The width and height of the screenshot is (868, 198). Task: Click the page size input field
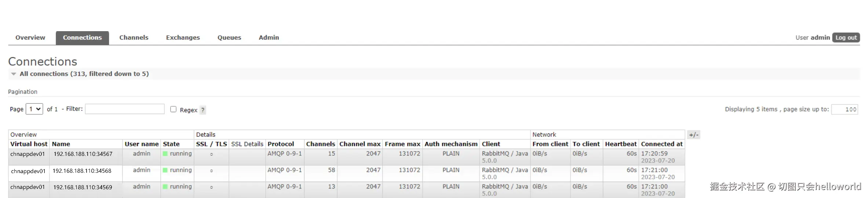point(845,109)
